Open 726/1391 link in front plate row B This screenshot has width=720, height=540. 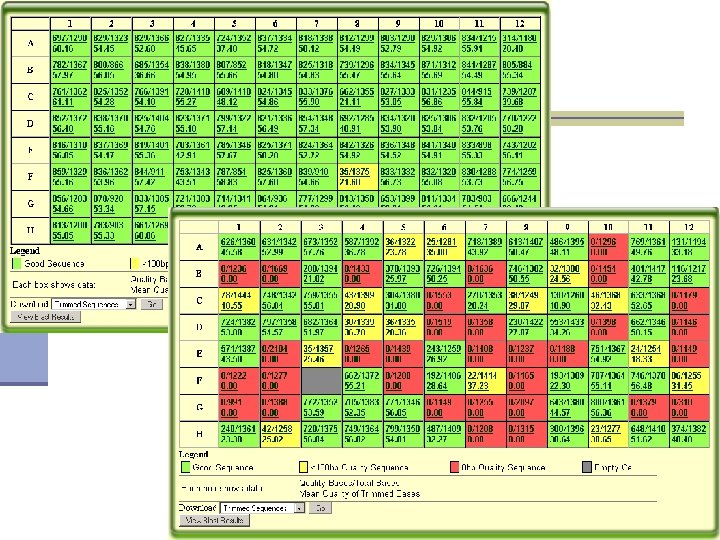[444, 269]
